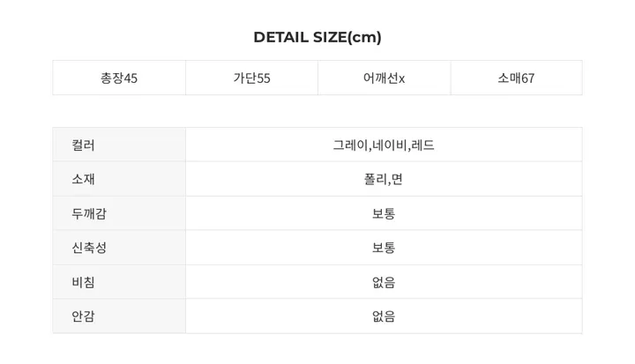635x364 pixels.
Task: Select the 보통 value for 두께감
Action: (384, 213)
